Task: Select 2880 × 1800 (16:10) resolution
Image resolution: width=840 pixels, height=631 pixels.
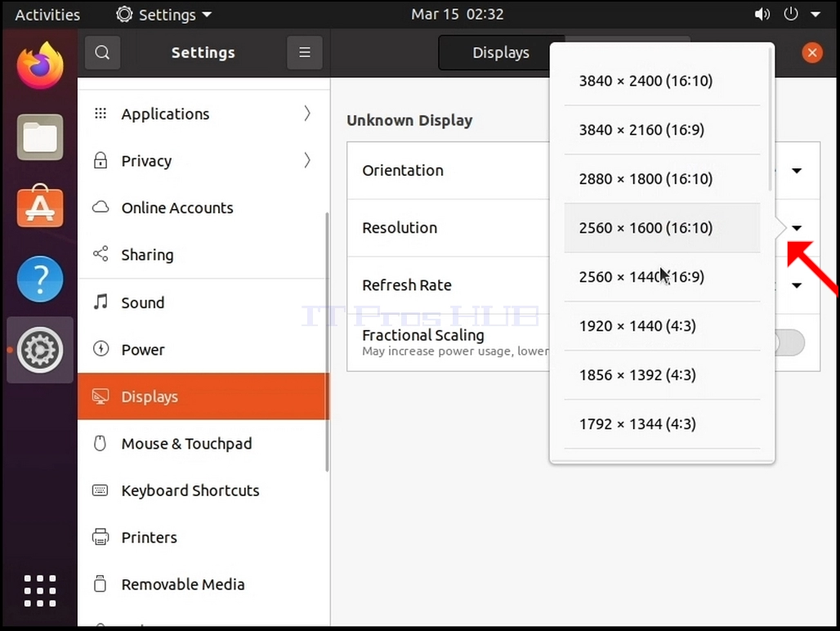Action: pyautogui.click(x=662, y=179)
